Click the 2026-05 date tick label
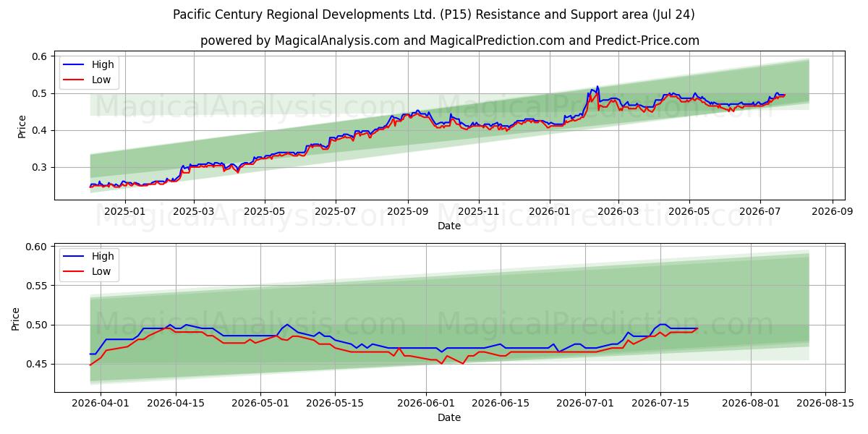Viewport: 868px width, 434px height. (689, 211)
